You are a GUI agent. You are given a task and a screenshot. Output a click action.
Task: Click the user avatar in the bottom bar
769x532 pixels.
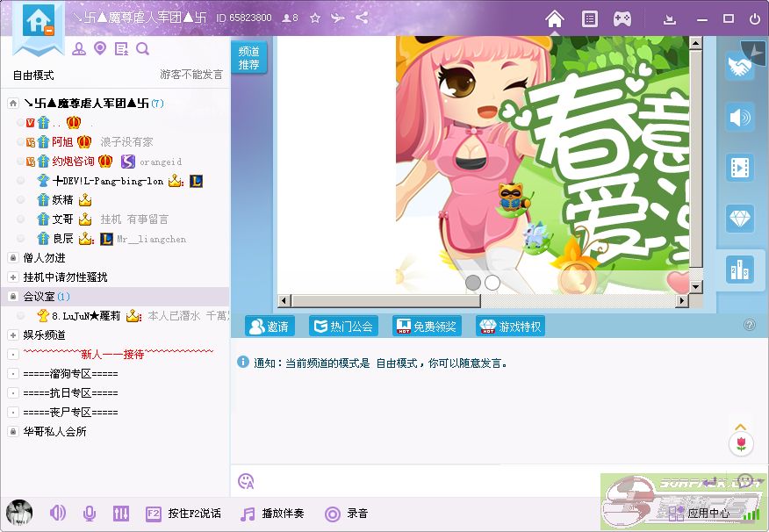tap(19, 514)
